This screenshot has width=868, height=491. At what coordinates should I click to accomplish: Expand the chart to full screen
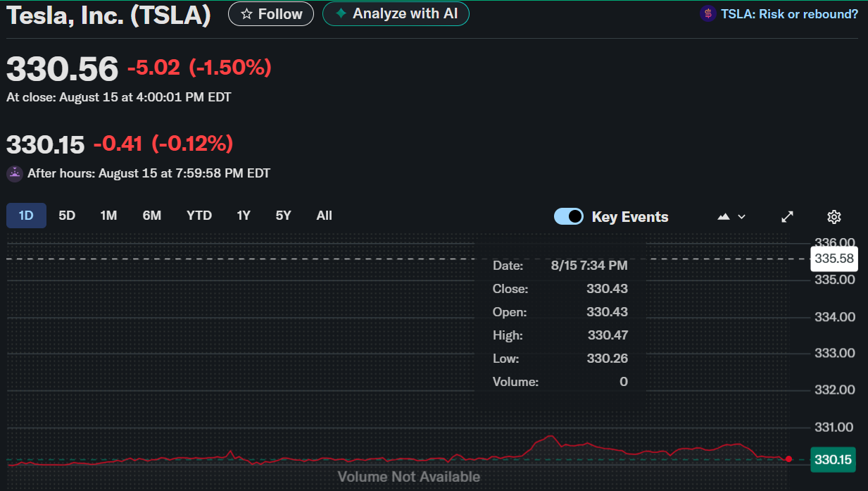pyautogui.click(x=788, y=217)
